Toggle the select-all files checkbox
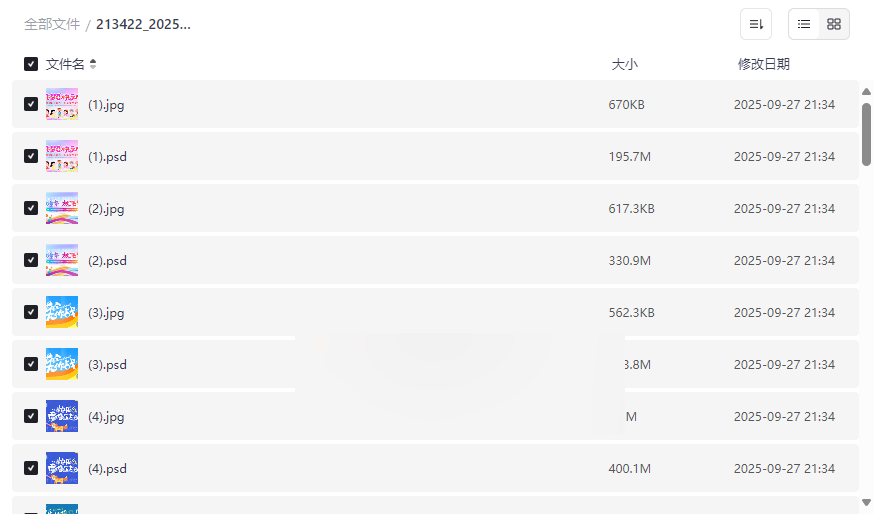Screen dimensions: 874x514 31,64
